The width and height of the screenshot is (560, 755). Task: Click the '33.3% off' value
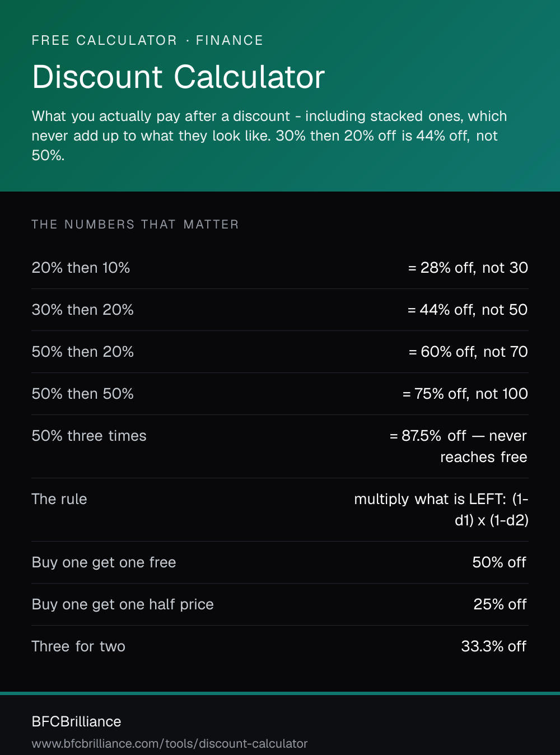[494, 646]
